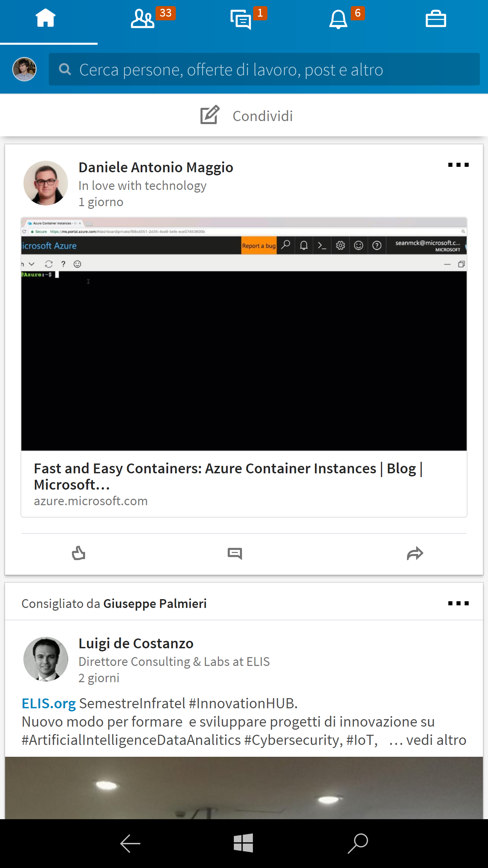The height and width of the screenshot is (868, 488).
Task: Tap 'In love with technology' headline
Action: [x=142, y=186]
